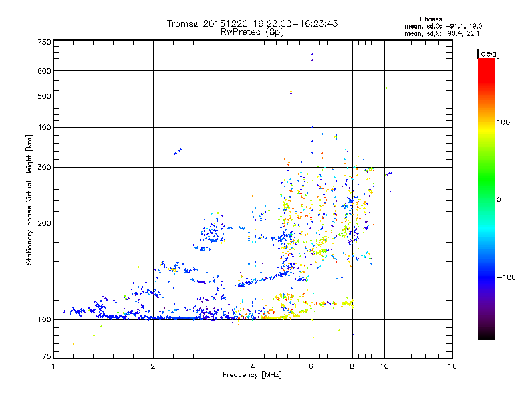This screenshot has height=399, width=532.
Task: Click the x-axis tick label '1'
Action: click(x=53, y=366)
